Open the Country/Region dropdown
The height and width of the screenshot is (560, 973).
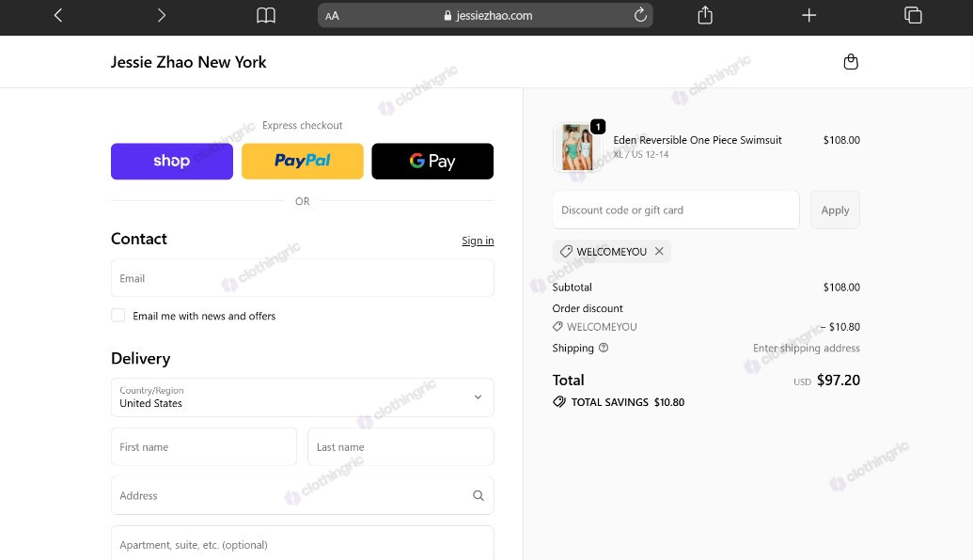click(x=302, y=397)
